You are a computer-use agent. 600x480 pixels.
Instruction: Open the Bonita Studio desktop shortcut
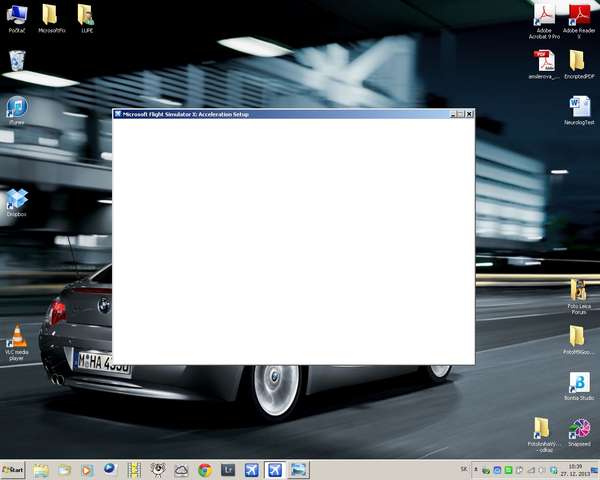(x=579, y=386)
